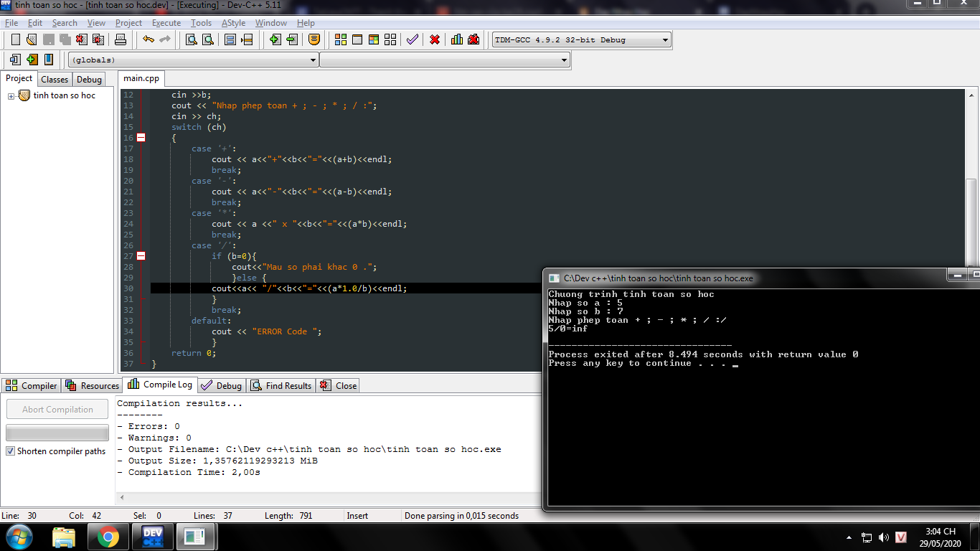Click the Close tab in the bottom panel

pyautogui.click(x=338, y=386)
